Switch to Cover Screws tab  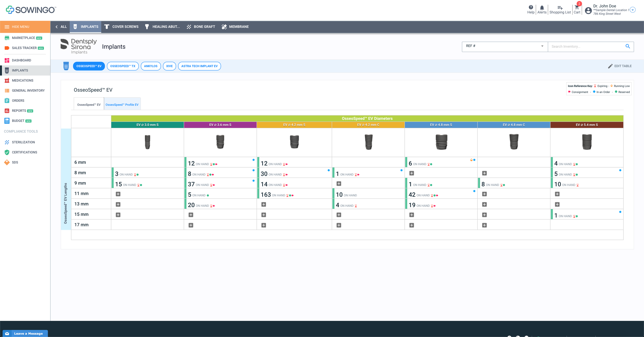[121, 27]
